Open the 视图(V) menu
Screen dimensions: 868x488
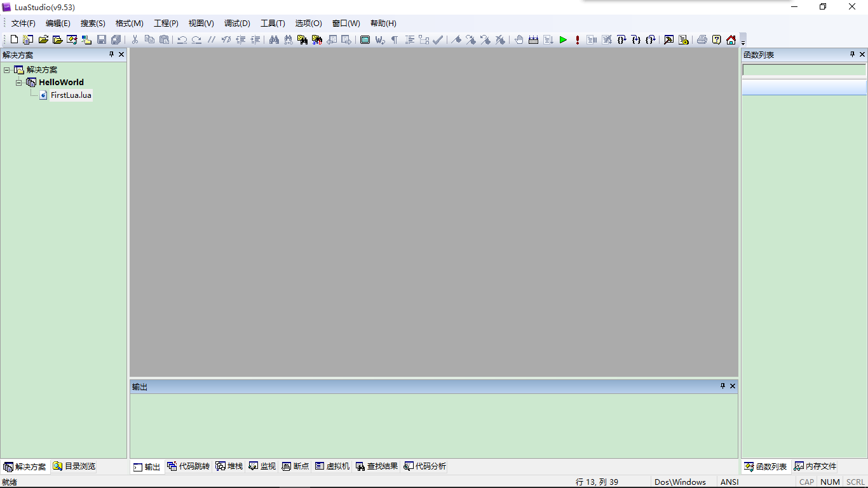point(201,24)
